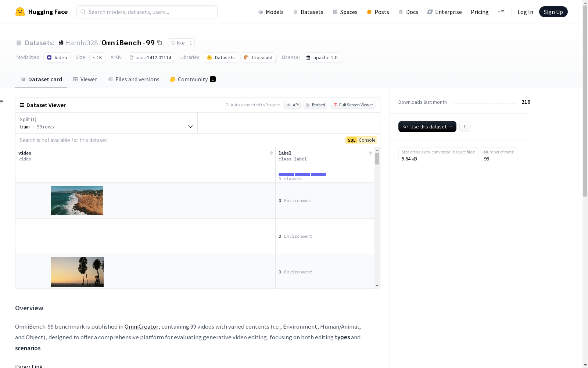Viewport: 588px width, 368px height.
Task: Click the dataset viewer scroll down arrow
Action: click(x=377, y=286)
